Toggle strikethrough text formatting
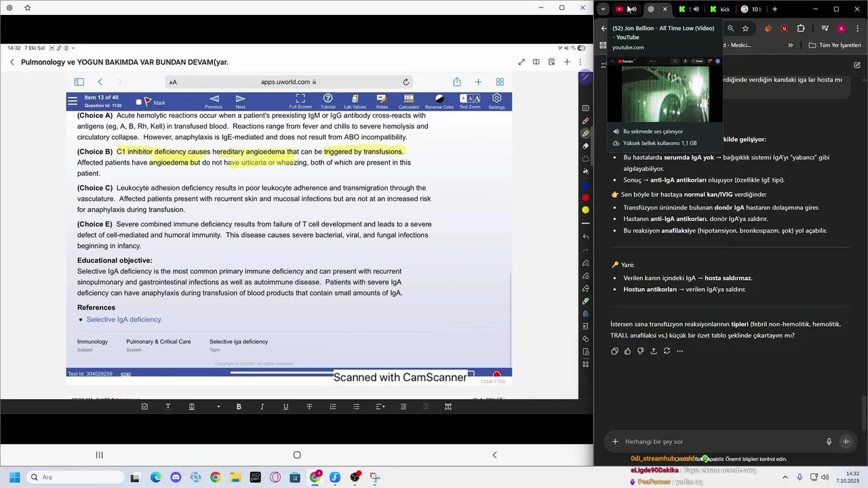This screenshot has width=868, height=488. tap(309, 407)
